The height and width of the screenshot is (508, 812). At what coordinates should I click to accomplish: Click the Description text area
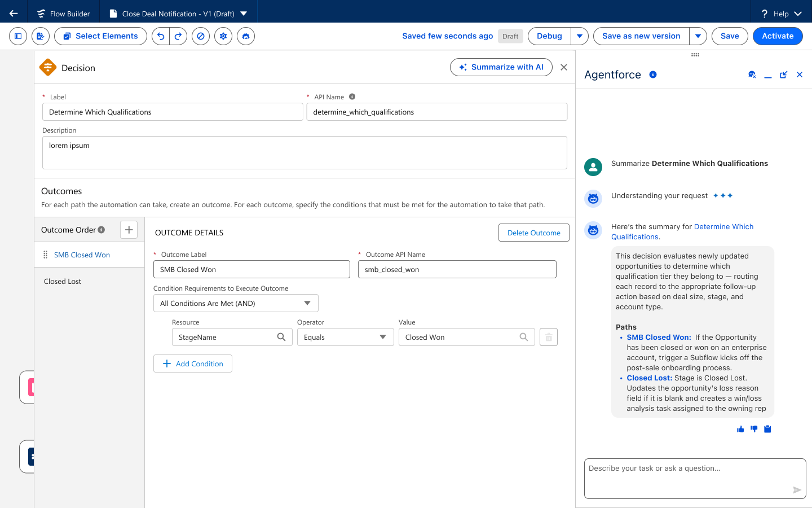pyautogui.click(x=304, y=152)
